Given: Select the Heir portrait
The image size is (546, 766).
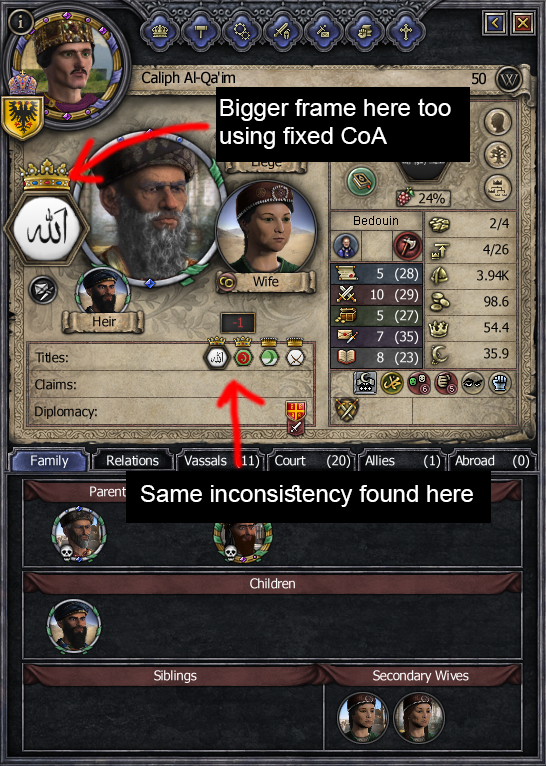Looking at the screenshot, I should [103, 291].
